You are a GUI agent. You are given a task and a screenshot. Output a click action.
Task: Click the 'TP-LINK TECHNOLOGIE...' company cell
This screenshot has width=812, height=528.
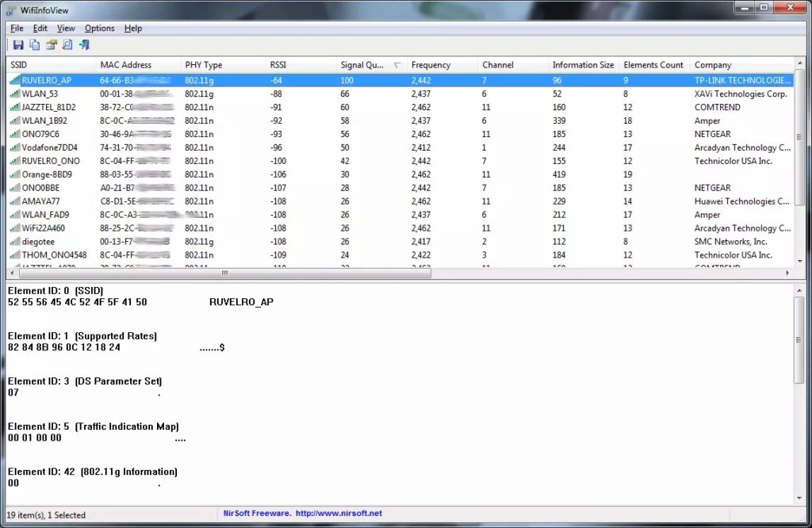[x=742, y=80]
